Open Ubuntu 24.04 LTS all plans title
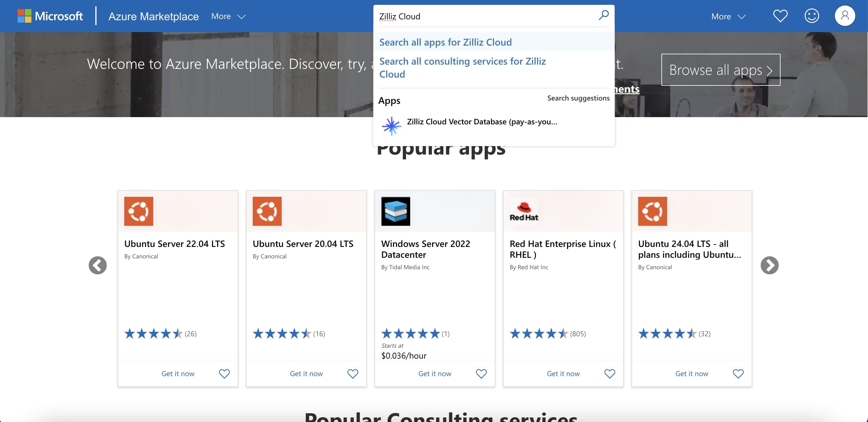Viewport: 868px width, 422px height. [689, 249]
